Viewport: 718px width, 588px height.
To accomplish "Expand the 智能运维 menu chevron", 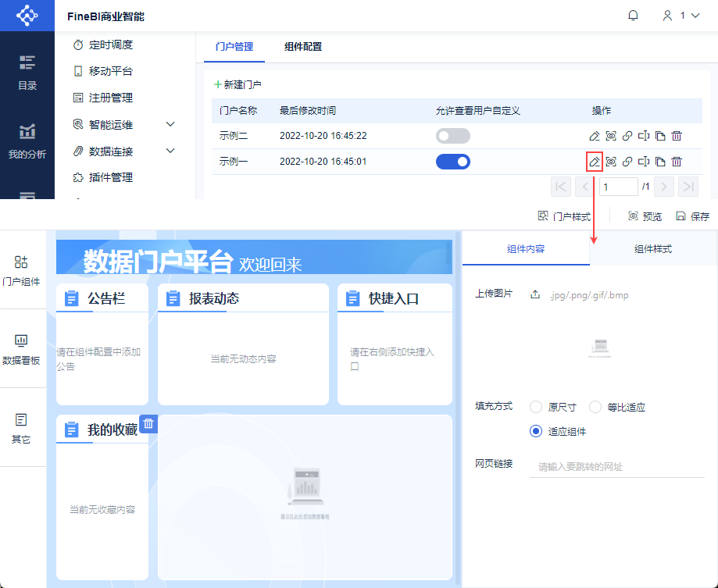I will click(170, 124).
